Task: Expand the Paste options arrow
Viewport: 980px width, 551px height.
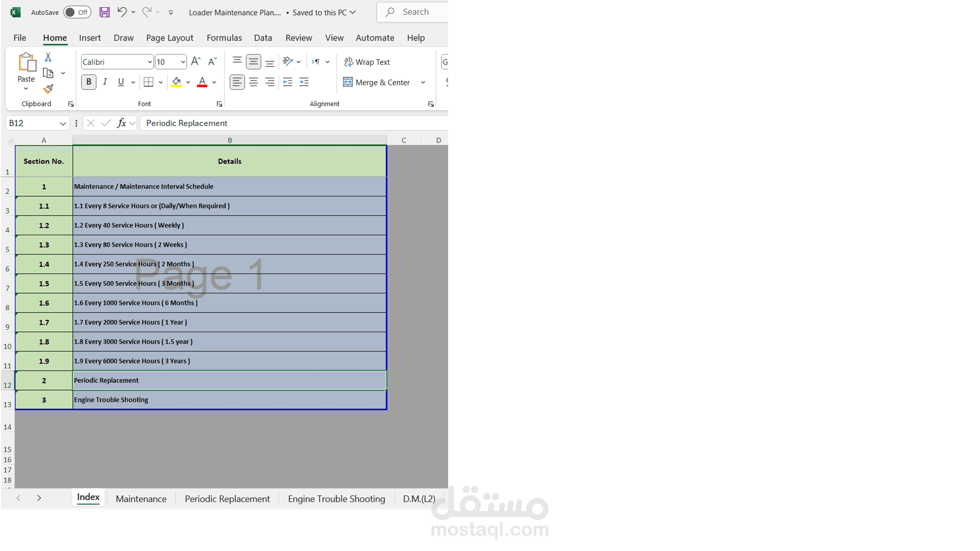Action: [26, 89]
